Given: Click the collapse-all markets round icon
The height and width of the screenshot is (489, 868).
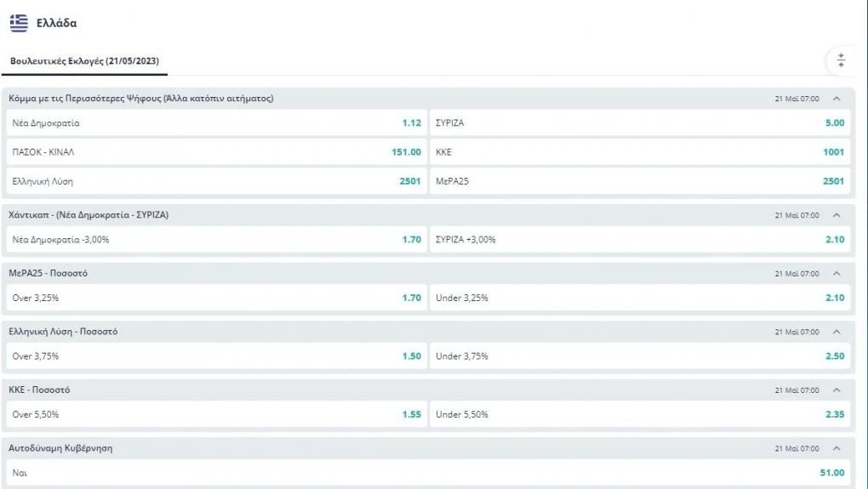Looking at the screenshot, I should 841,60.
